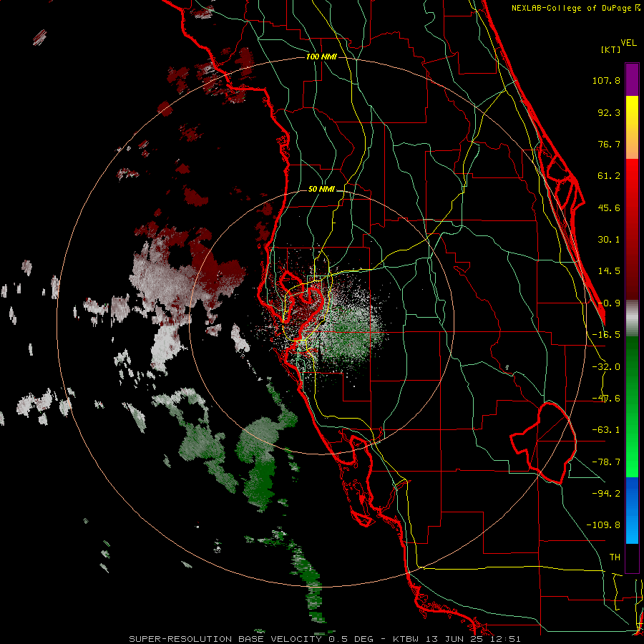
Task: Select the -94.2 velocity scale value
Action: (606, 493)
